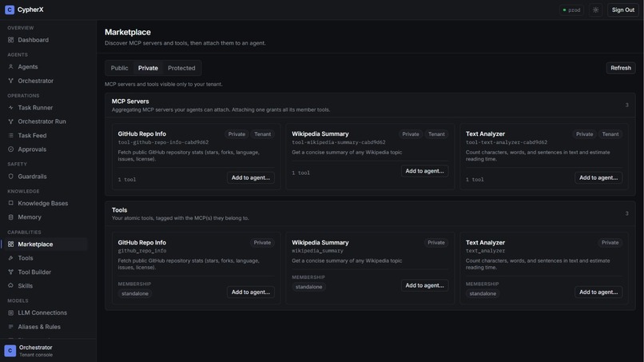
Task: Click the Knowledge Bases sidebar icon
Action: point(10,203)
